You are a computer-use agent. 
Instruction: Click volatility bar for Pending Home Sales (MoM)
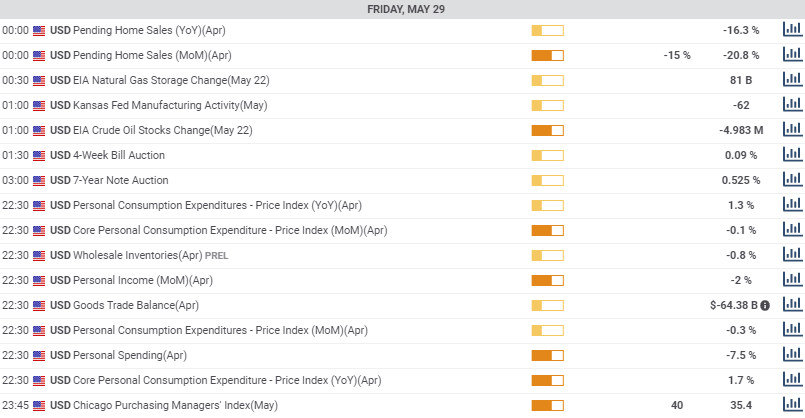click(547, 55)
